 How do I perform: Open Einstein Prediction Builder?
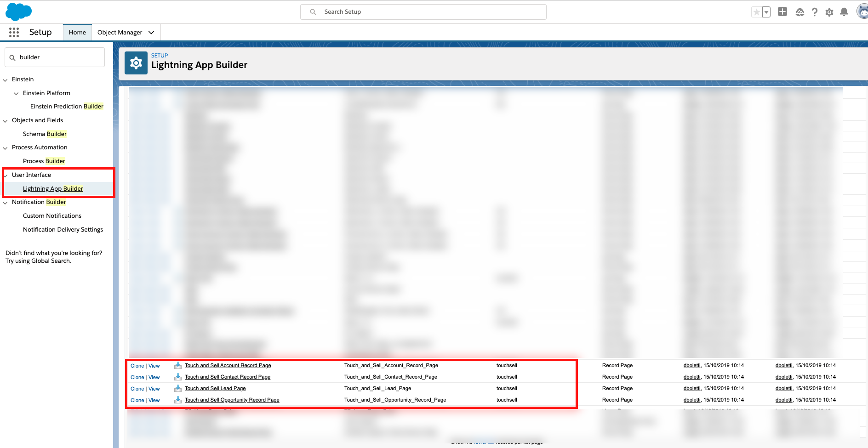point(67,107)
